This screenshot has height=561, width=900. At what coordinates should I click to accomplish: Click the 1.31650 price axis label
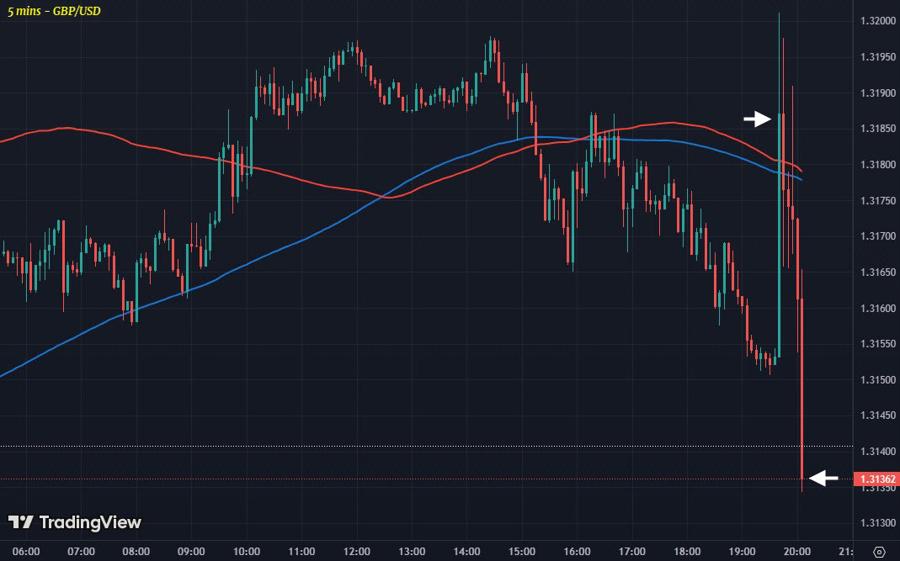click(878, 272)
